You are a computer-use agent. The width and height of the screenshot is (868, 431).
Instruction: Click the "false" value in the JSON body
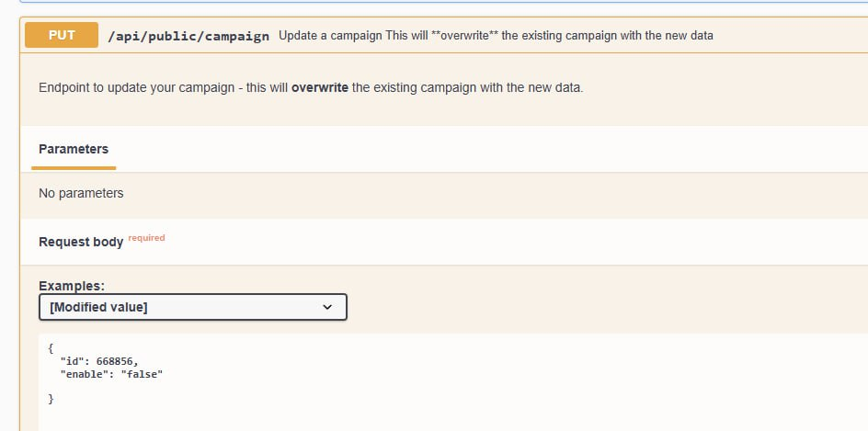click(142, 375)
